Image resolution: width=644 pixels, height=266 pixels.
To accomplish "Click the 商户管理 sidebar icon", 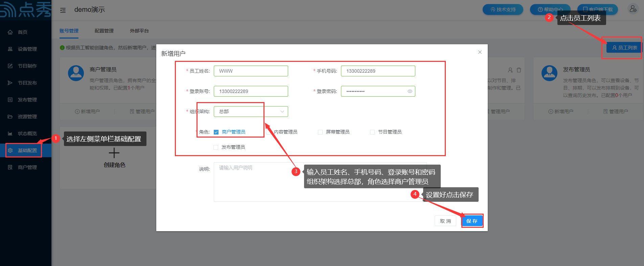I will tap(10, 167).
